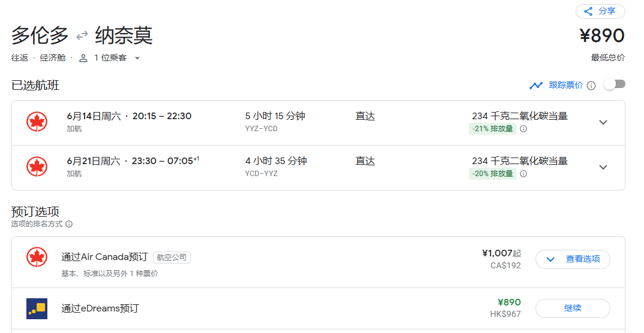Open the 1 位乘客 passenger dropdown

[x=137, y=58]
